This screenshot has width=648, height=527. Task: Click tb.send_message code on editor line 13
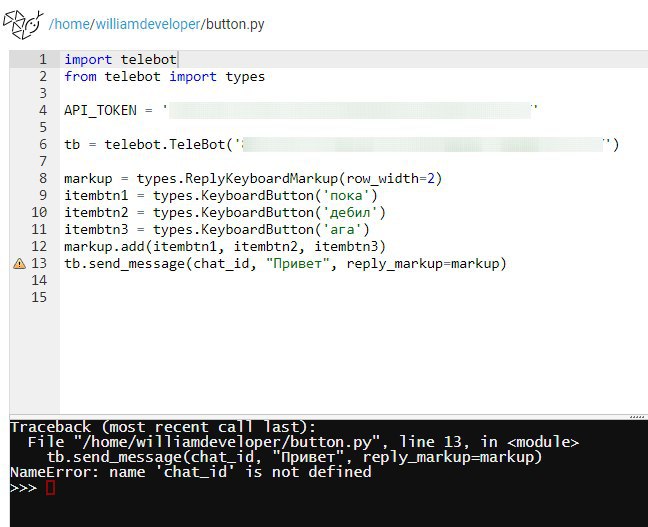coord(285,264)
